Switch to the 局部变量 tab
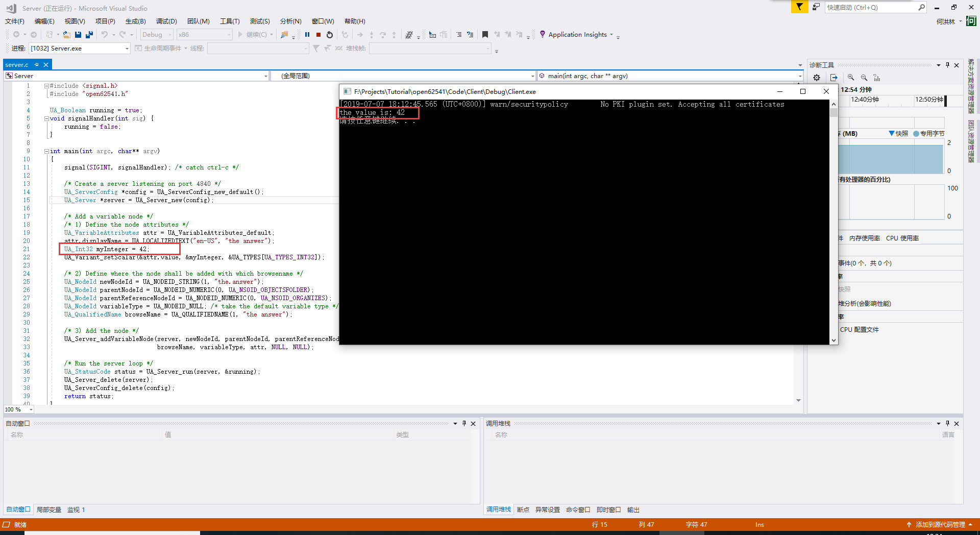 click(x=49, y=509)
